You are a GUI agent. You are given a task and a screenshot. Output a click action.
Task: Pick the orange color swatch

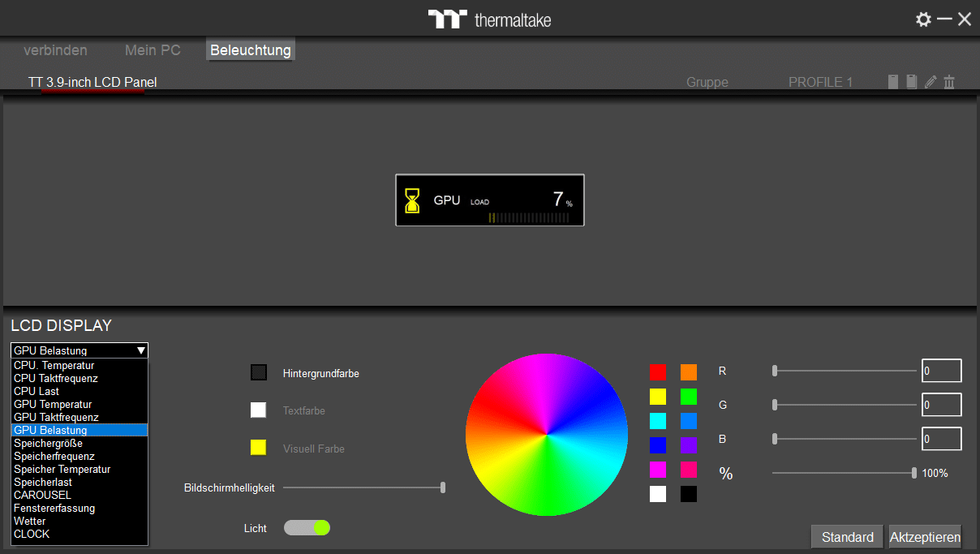pyautogui.click(x=689, y=372)
